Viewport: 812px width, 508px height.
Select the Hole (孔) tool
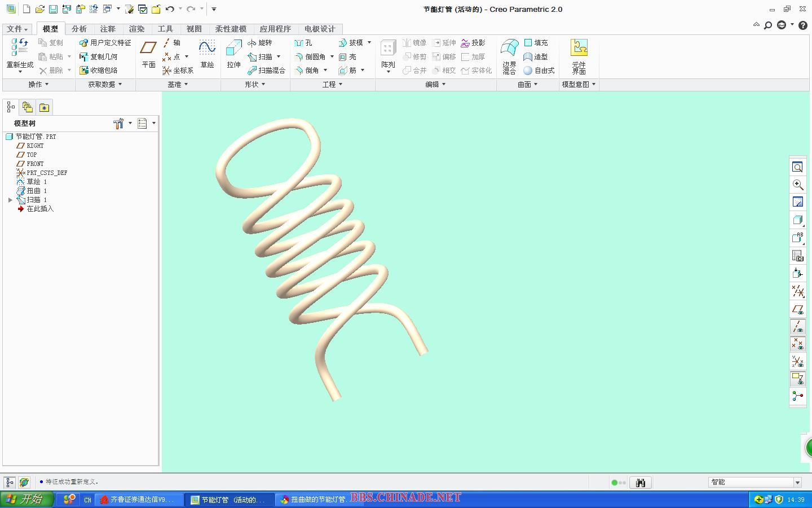click(x=303, y=43)
